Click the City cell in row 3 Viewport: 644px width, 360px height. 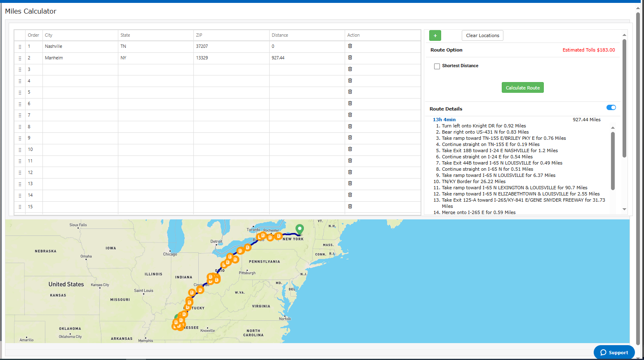[x=80, y=69]
